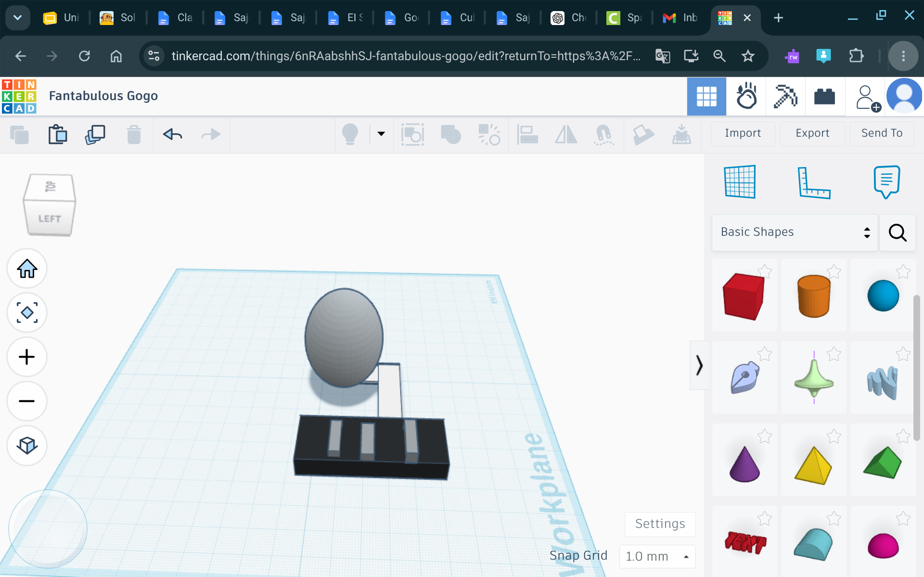
Task: Click the Delete trash icon
Action: pyautogui.click(x=134, y=134)
